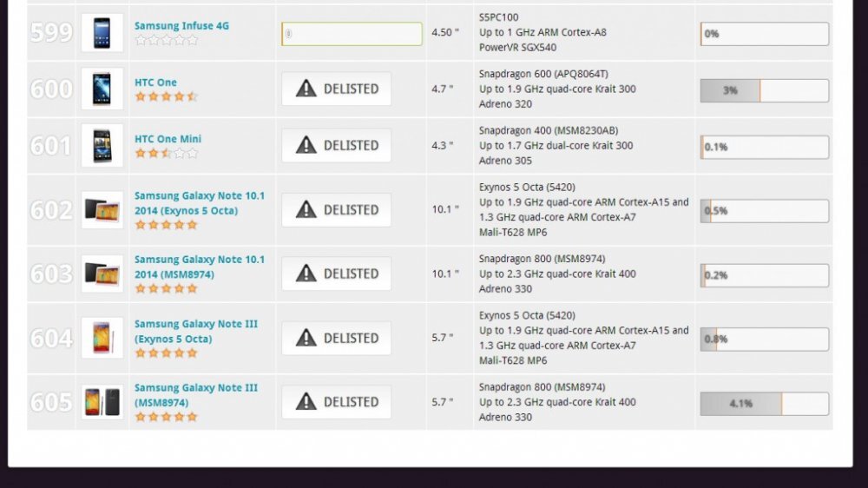This screenshot has height=488, width=868.
Task: Click the HTC One device thumbnail in row 600
Action: pos(102,89)
